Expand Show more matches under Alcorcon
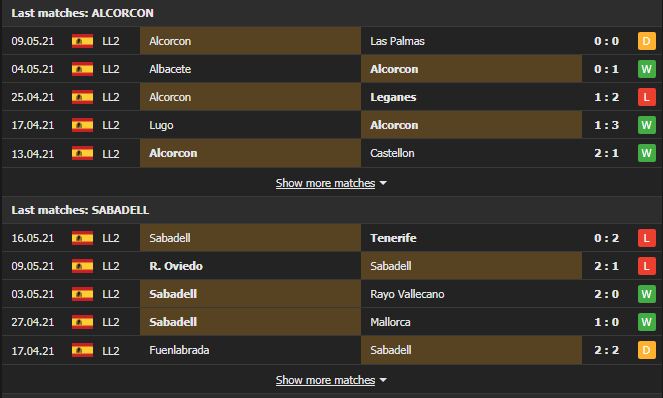Image resolution: width=663 pixels, height=398 pixels. point(325,183)
